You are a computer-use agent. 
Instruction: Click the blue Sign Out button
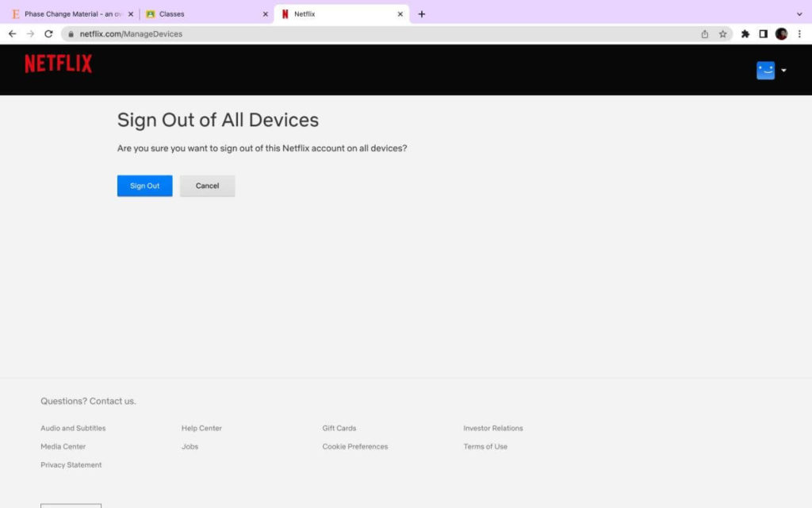tap(144, 186)
